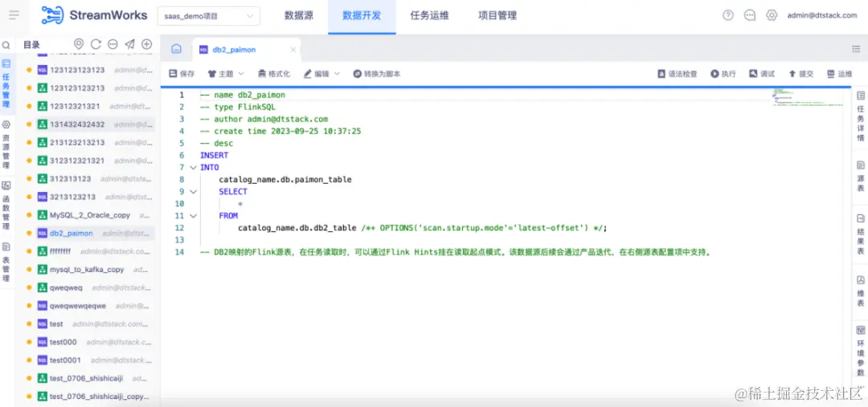Image resolution: width=868 pixels, height=407 pixels.
Task: Click 格式化 to format the SQL
Action: coord(273,74)
